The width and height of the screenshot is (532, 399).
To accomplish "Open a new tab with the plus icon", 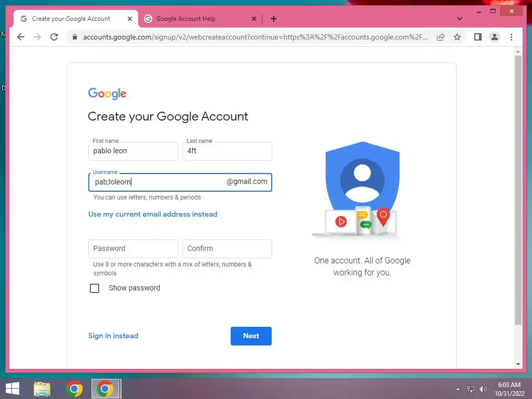I will (274, 19).
